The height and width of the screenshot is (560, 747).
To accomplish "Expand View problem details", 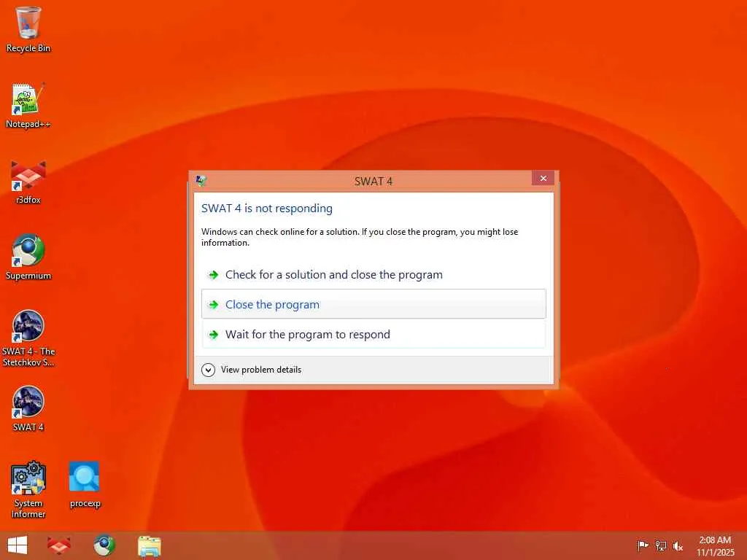I will tap(252, 370).
